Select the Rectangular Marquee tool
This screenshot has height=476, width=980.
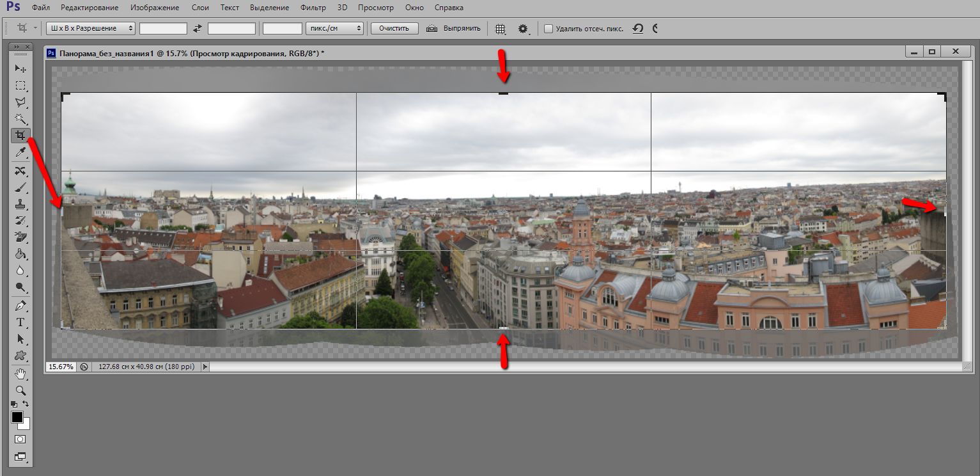click(x=20, y=85)
